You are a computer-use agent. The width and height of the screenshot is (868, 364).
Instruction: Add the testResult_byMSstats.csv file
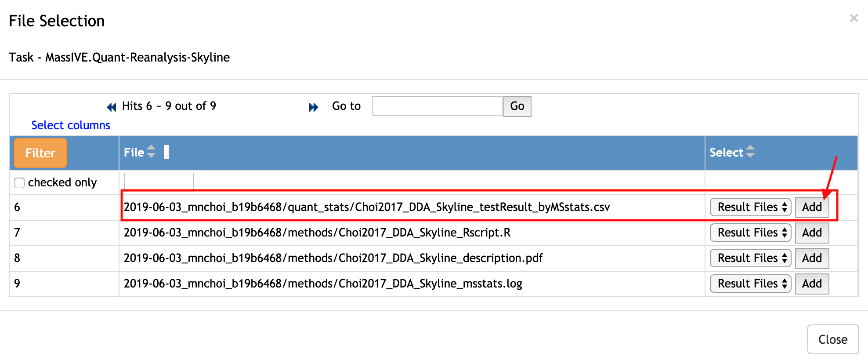coord(811,207)
